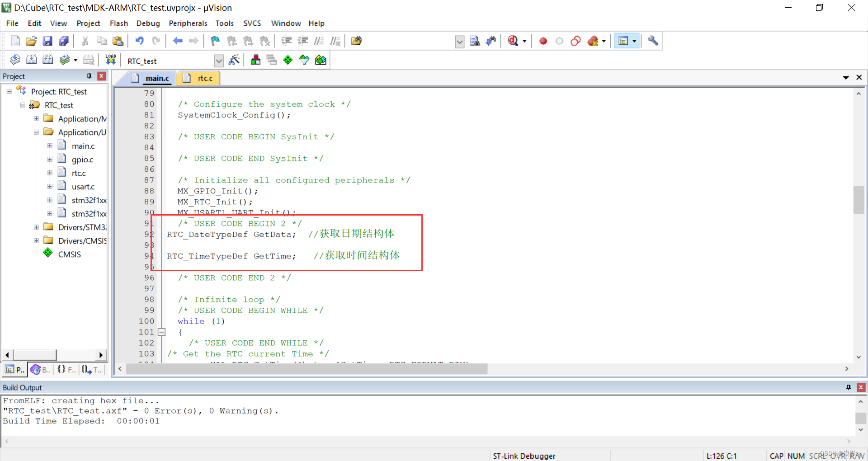Open the window layout dropdown arrow

(x=634, y=41)
